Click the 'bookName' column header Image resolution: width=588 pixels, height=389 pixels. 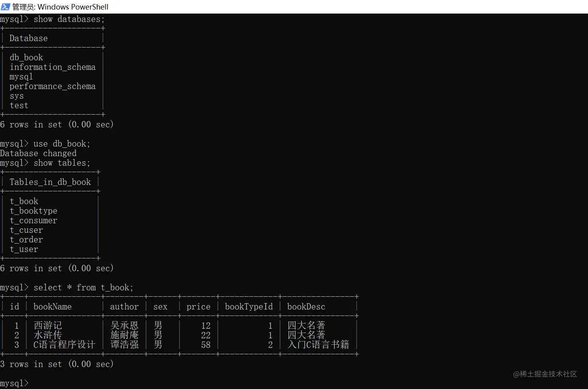[x=53, y=307]
